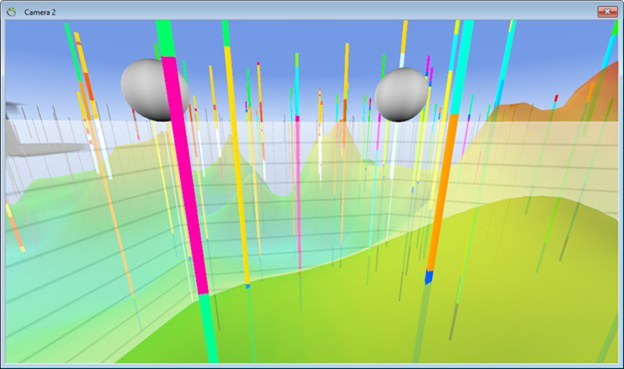Click the Camera 2 window title text
The height and width of the screenshot is (369, 624).
click(x=40, y=12)
